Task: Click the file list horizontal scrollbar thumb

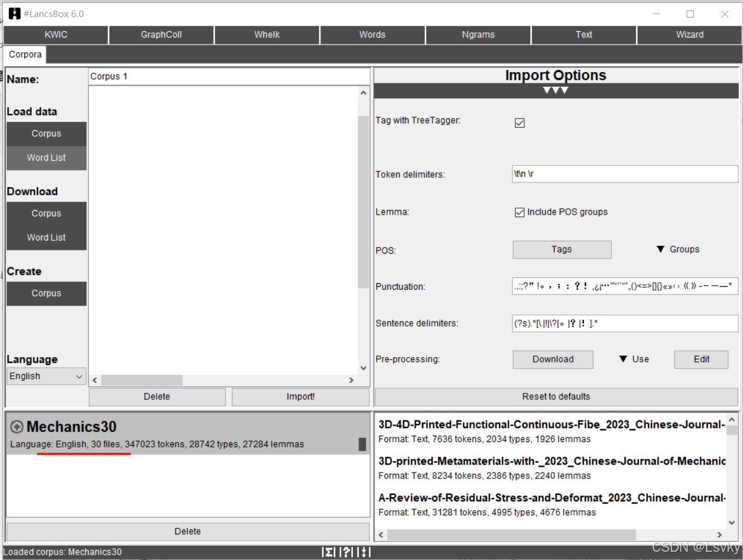Action: (141, 380)
